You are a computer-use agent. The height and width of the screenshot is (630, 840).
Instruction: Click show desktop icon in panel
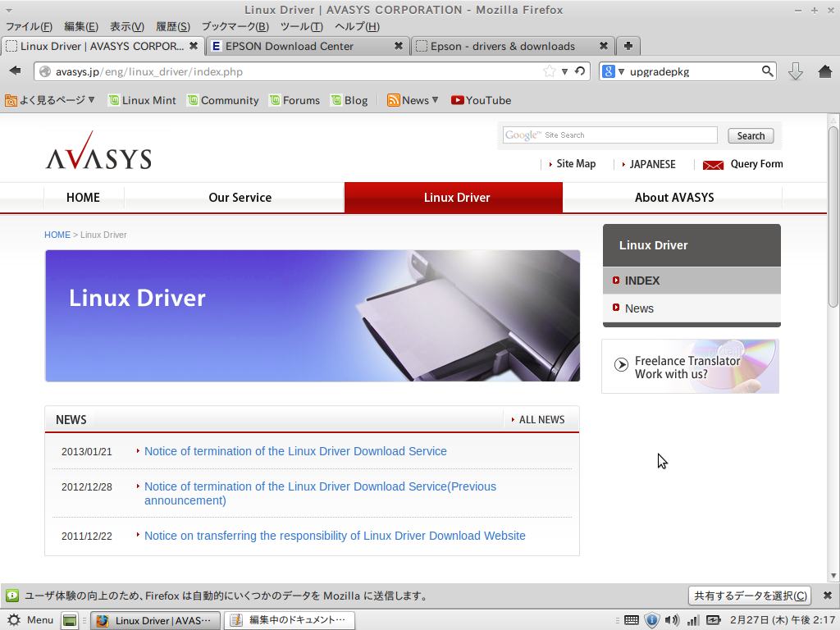pyautogui.click(x=69, y=620)
